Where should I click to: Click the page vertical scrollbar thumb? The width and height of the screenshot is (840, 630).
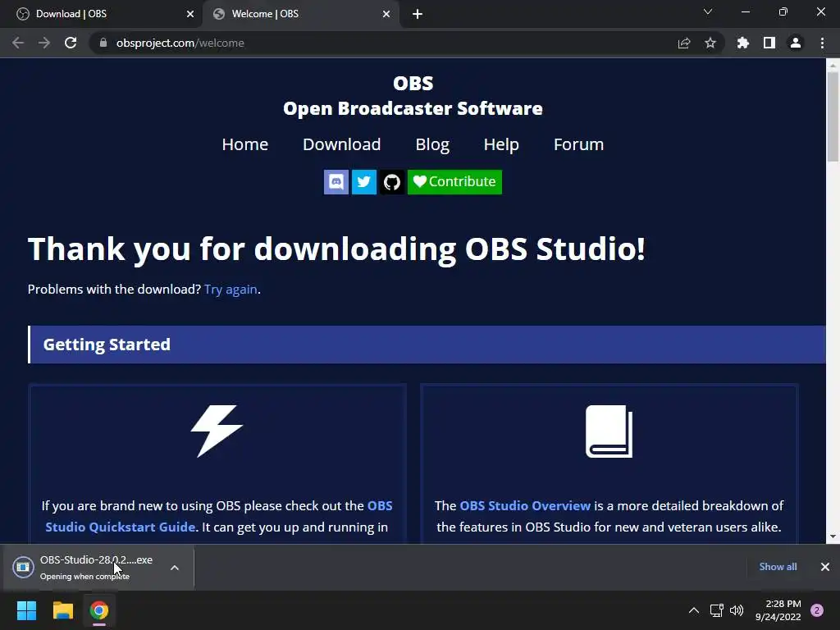coord(833,116)
